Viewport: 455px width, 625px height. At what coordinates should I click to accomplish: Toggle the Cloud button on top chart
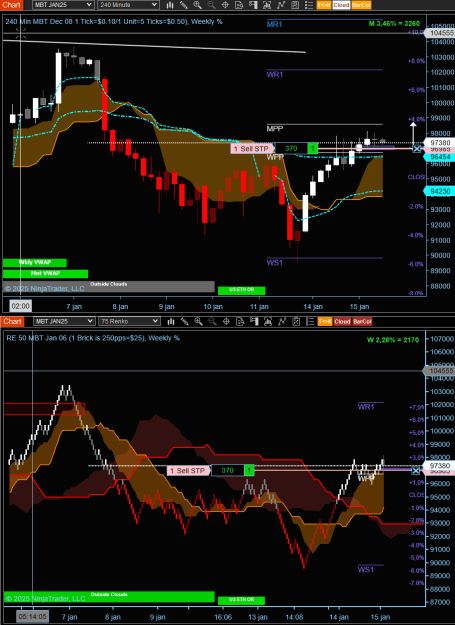tap(341, 5)
